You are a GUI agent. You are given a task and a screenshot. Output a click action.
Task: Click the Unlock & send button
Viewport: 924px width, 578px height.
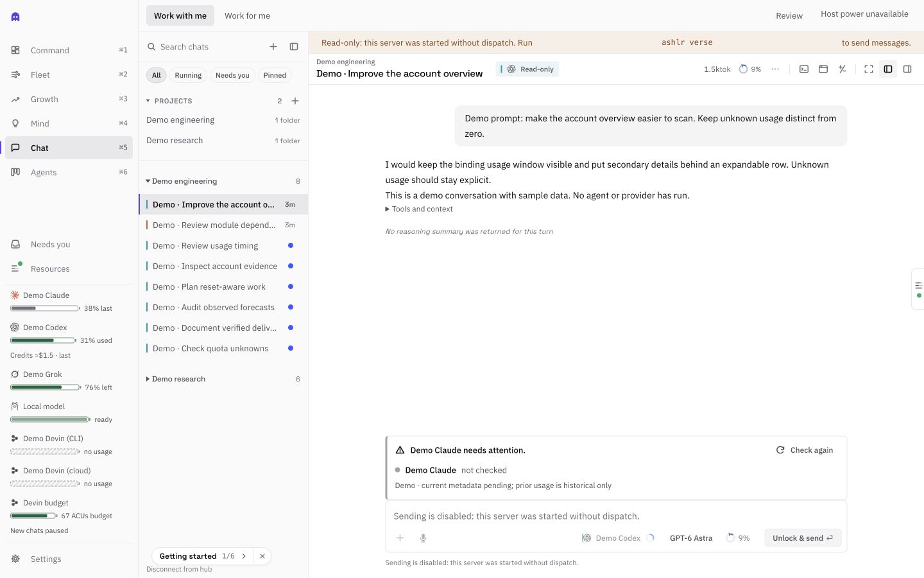click(803, 538)
